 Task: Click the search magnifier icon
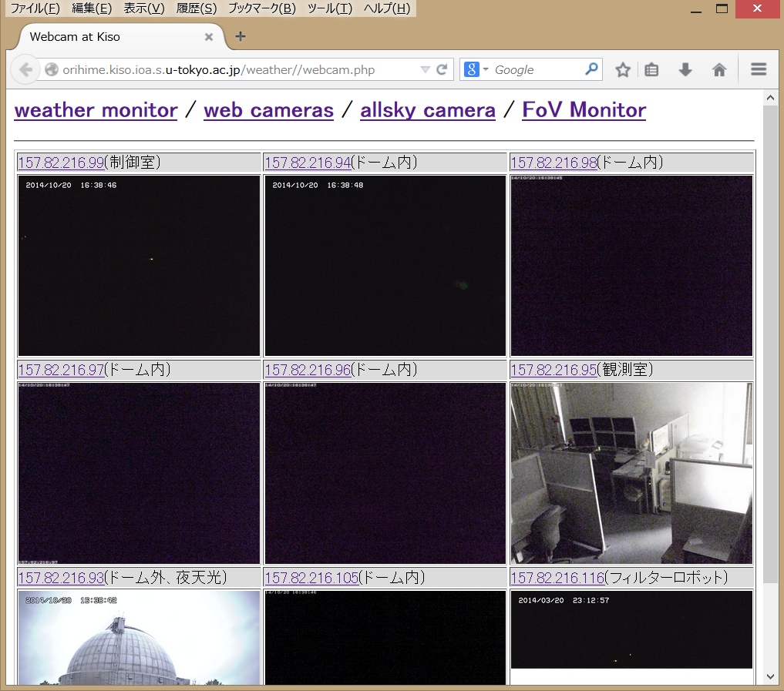tap(591, 69)
